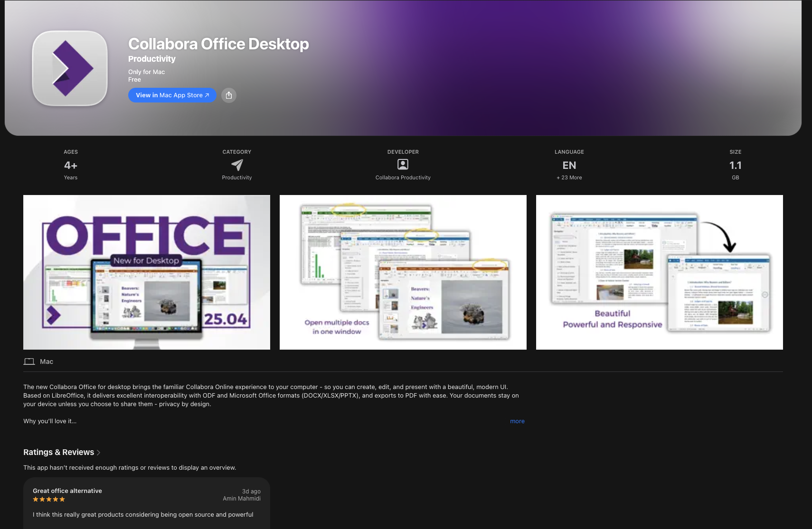Click the Productivity subtitle under the app title
The image size is (812, 529).
[151, 59]
